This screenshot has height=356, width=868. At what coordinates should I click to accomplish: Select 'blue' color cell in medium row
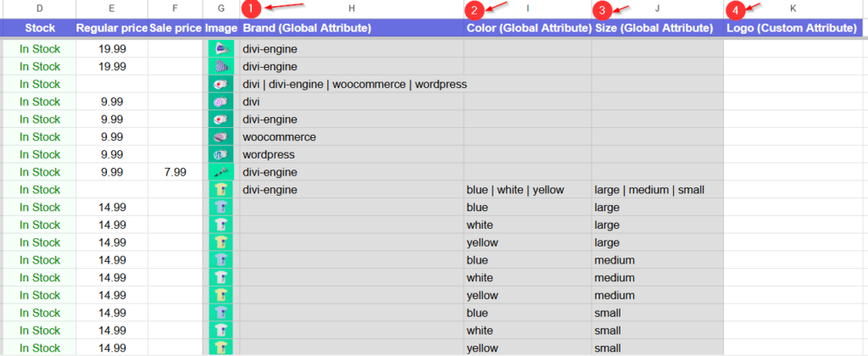click(x=527, y=260)
